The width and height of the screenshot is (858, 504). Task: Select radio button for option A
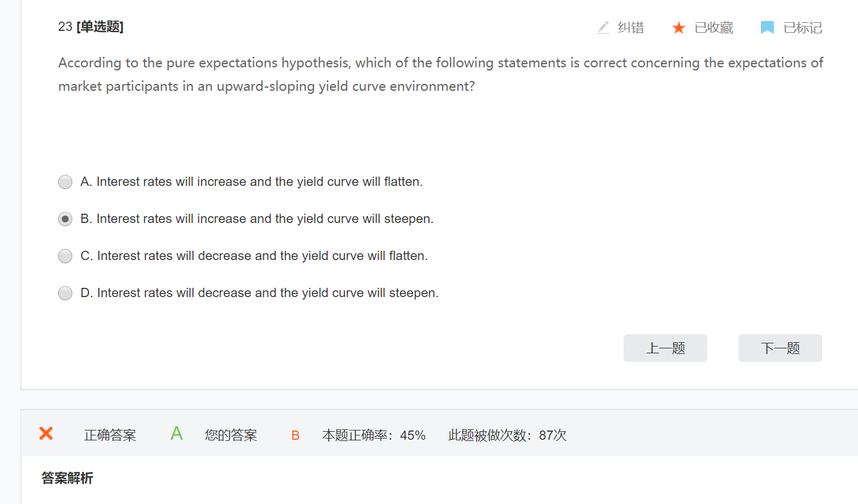[65, 182]
